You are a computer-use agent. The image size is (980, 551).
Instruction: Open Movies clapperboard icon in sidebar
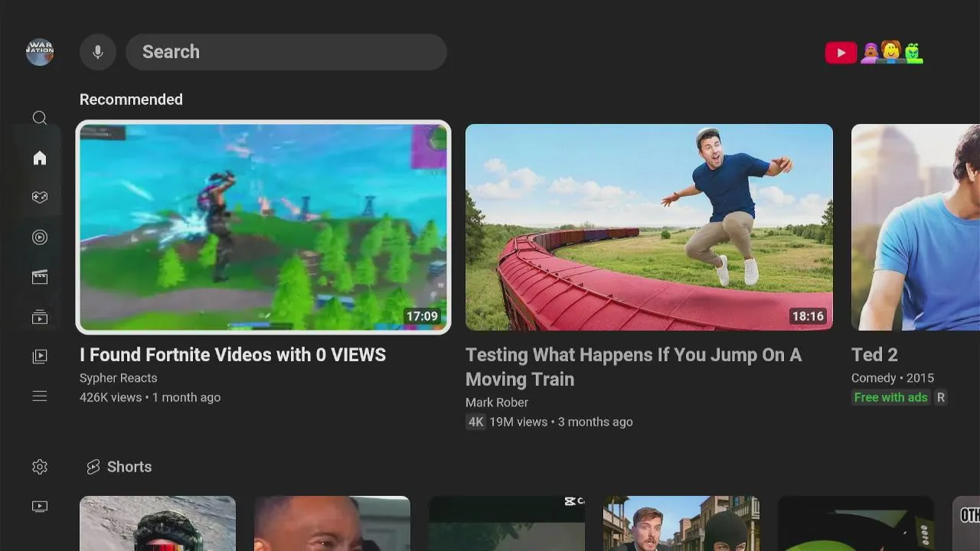click(40, 277)
